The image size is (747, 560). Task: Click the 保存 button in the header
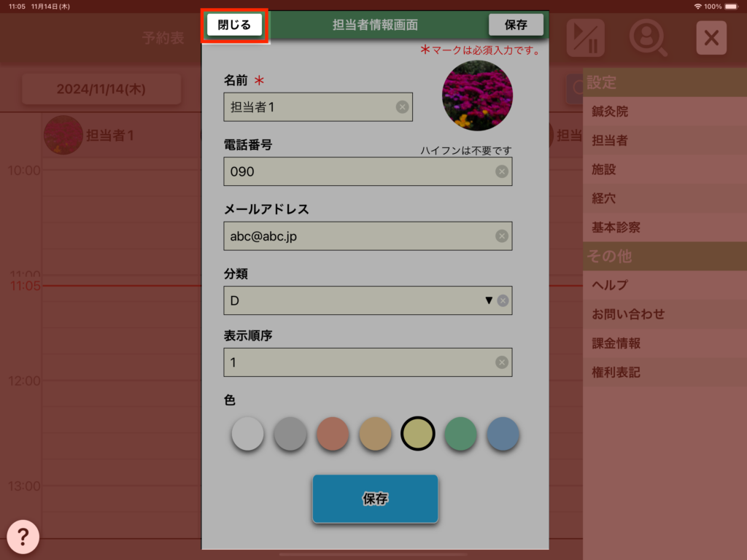point(516,25)
